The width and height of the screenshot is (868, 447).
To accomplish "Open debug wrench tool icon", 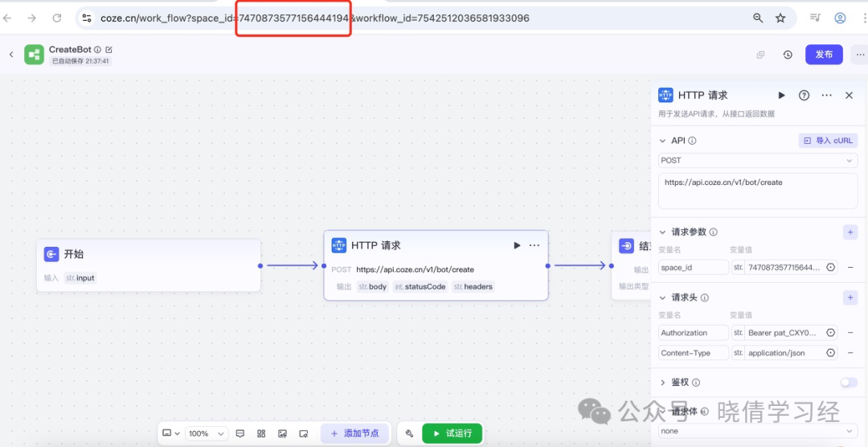I will click(x=410, y=433).
